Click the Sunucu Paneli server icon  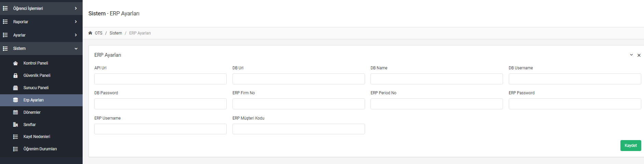coord(15,88)
